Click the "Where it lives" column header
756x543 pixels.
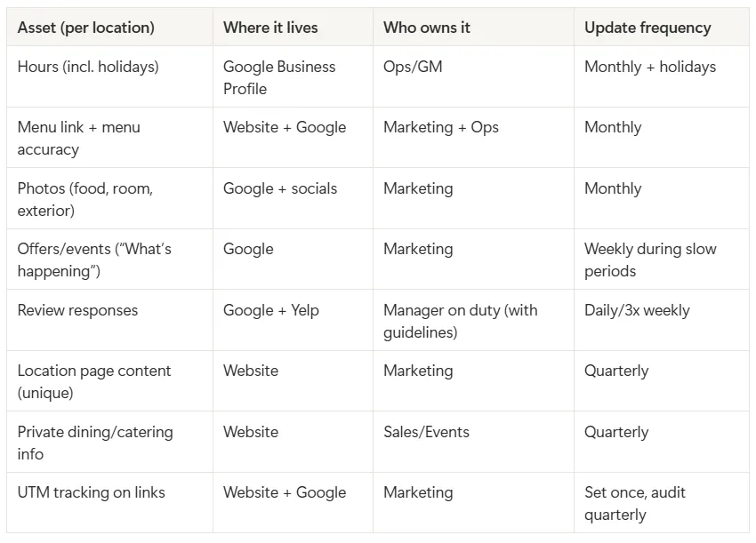[x=270, y=28]
